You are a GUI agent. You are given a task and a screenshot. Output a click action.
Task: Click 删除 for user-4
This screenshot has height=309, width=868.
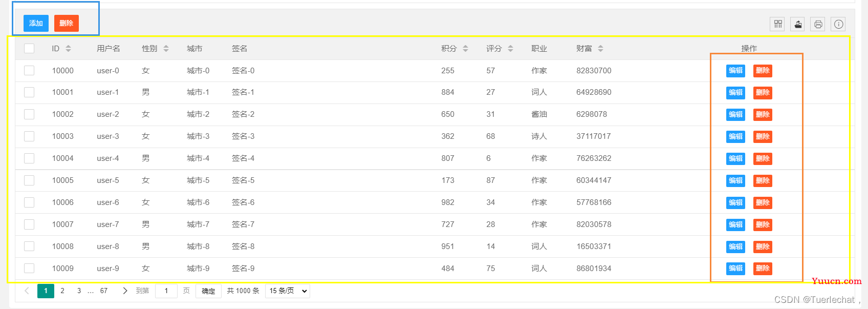763,159
